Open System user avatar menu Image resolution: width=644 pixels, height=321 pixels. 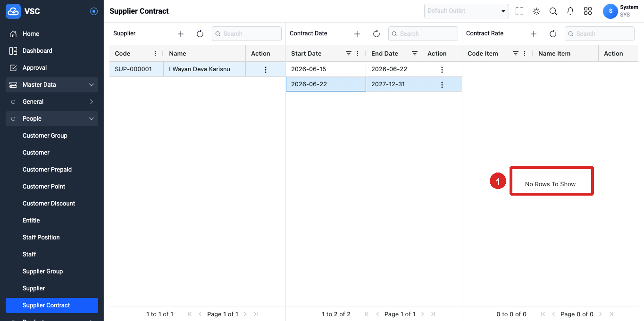tap(611, 11)
